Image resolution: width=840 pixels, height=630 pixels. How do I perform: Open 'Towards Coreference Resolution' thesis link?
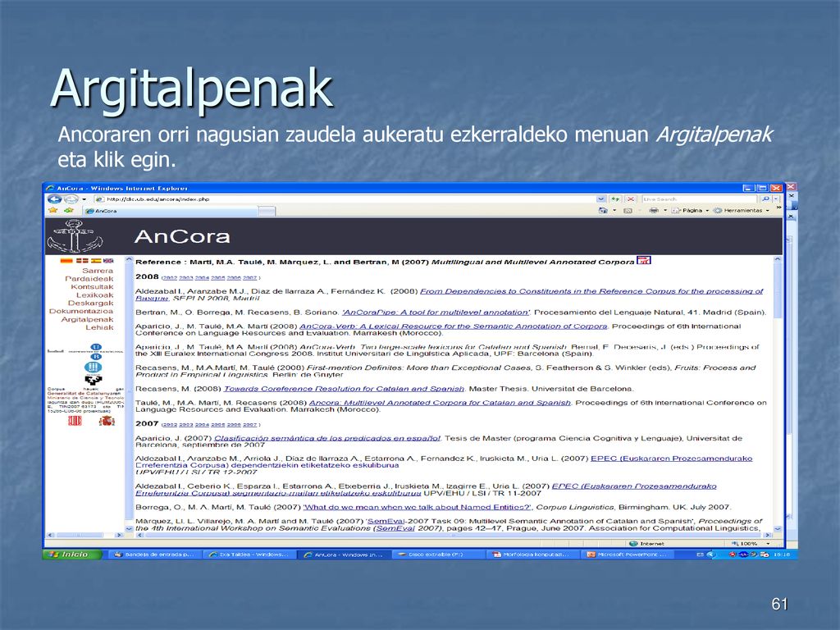pyautogui.click(x=344, y=389)
